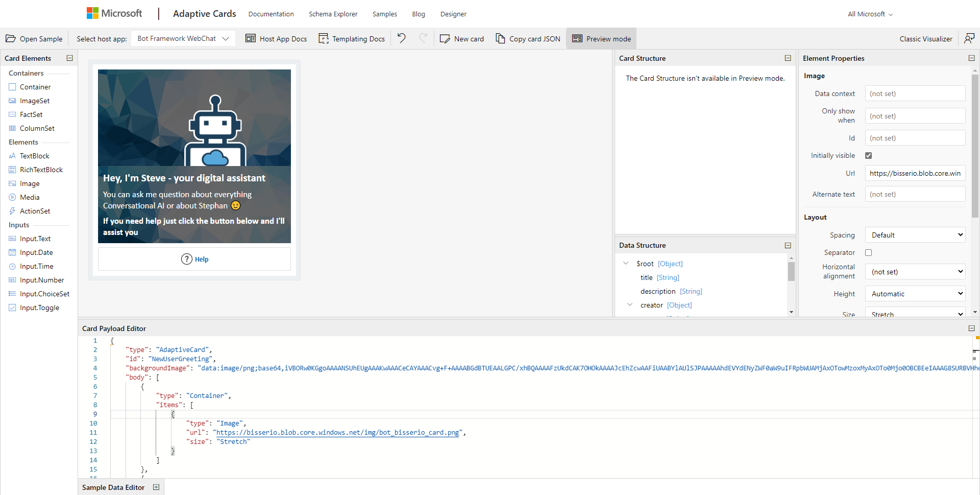Click the Data context input field

pyautogui.click(x=915, y=93)
